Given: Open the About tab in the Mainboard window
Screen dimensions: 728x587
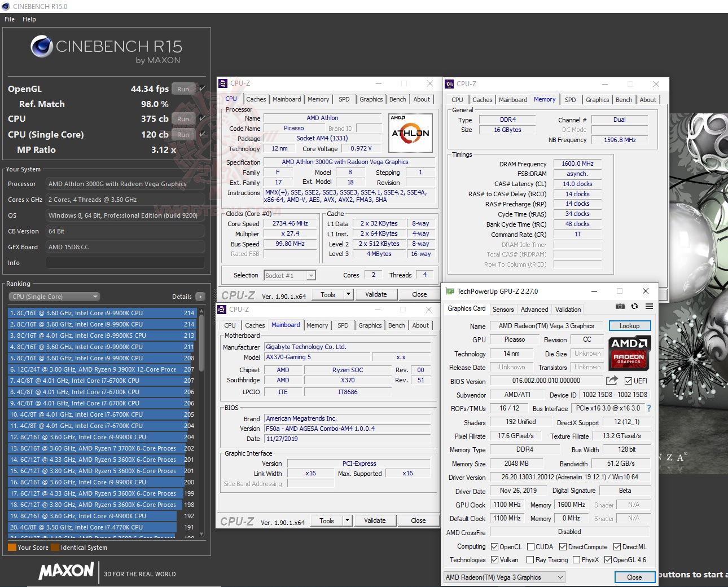Looking at the screenshot, I should (420, 325).
